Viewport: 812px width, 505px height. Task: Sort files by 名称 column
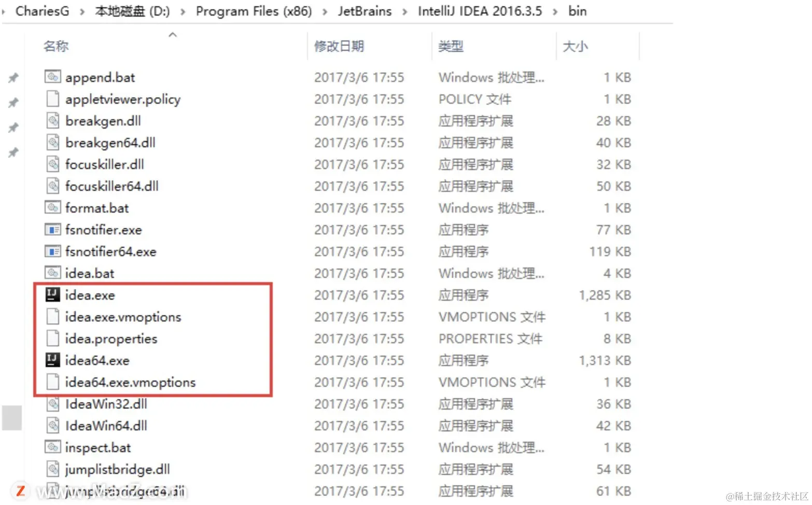[56, 46]
